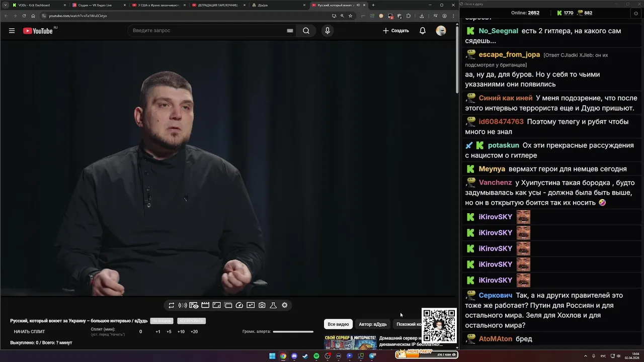Click username Серкович in chat

[x=496, y=295]
